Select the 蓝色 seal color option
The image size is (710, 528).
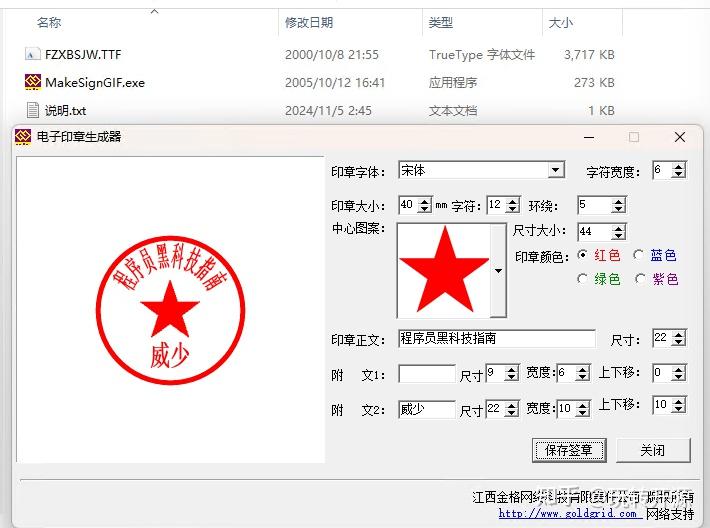tap(638, 255)
